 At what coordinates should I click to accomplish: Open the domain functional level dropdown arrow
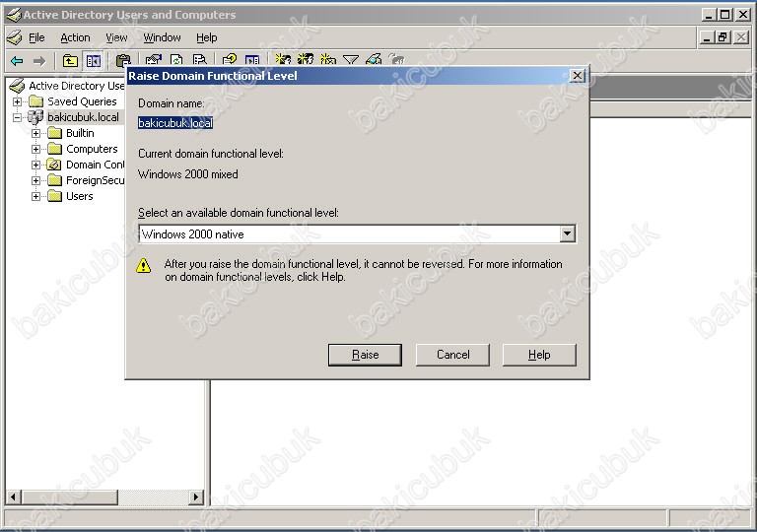tap(568, 234)
